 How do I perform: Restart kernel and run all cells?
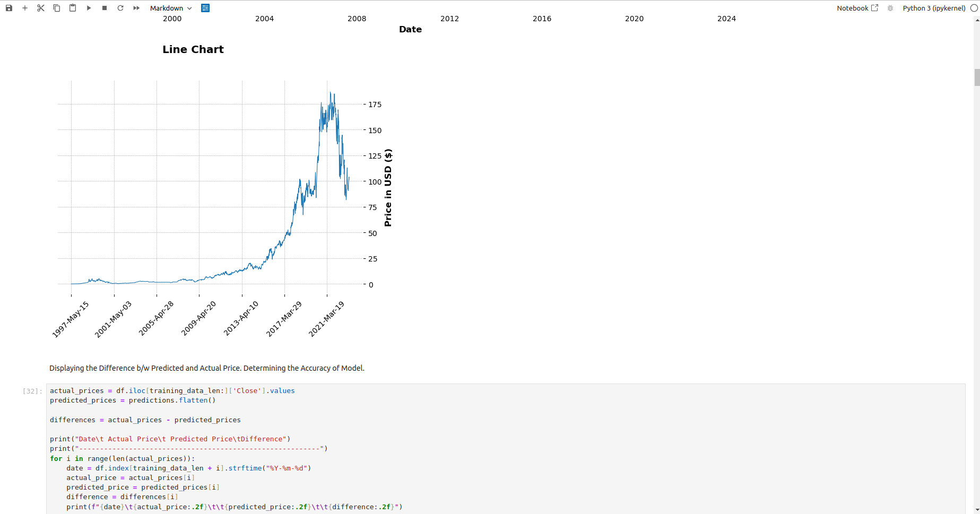[136, 8]
